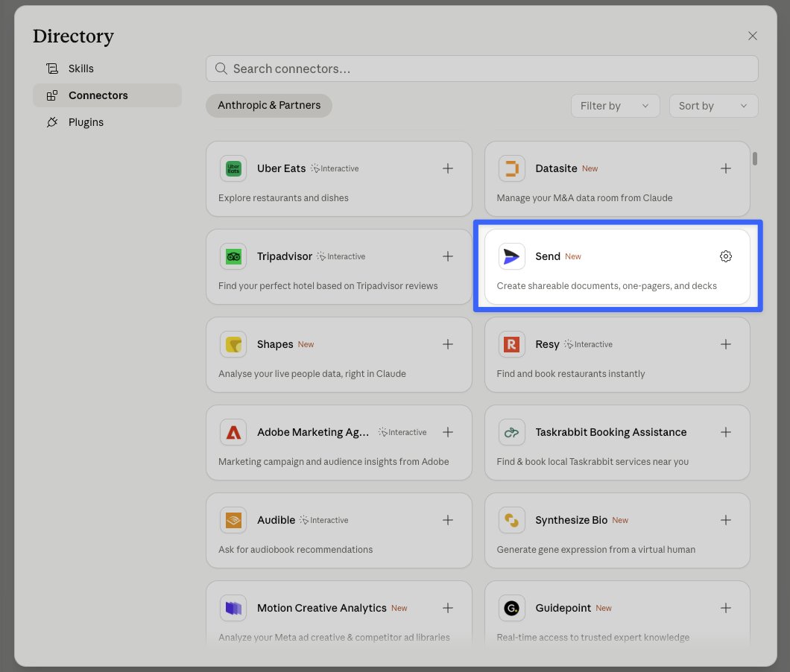Click 'Analyse your live people data' text
Viewport: 790px width, 672px height.
[312, 374]
